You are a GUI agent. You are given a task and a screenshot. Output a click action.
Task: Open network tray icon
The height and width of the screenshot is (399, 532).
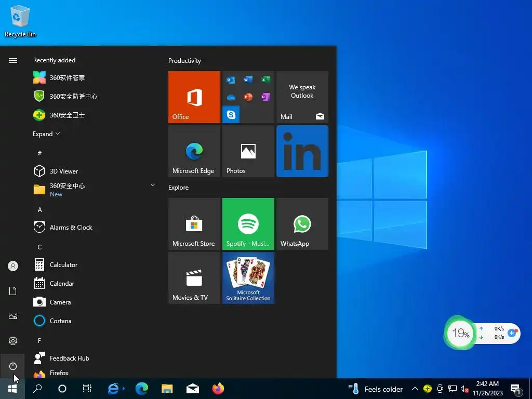pos(453,389)
